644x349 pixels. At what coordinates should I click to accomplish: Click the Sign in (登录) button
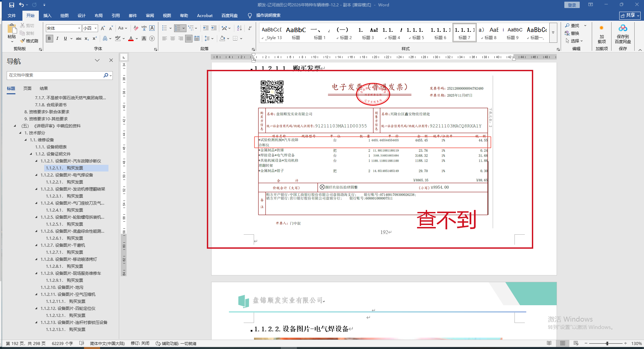[x=572, y=5]
